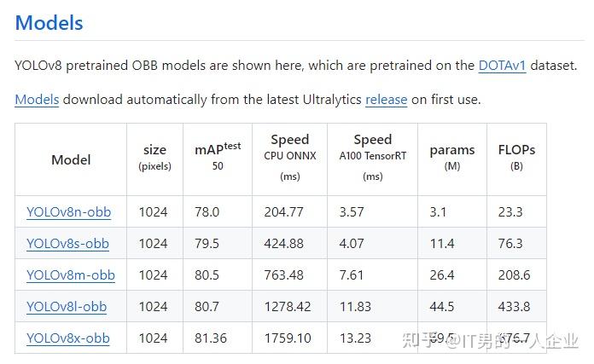Open the YOLOv8n-obb model link
594x364 pixels.
(68, 211)
